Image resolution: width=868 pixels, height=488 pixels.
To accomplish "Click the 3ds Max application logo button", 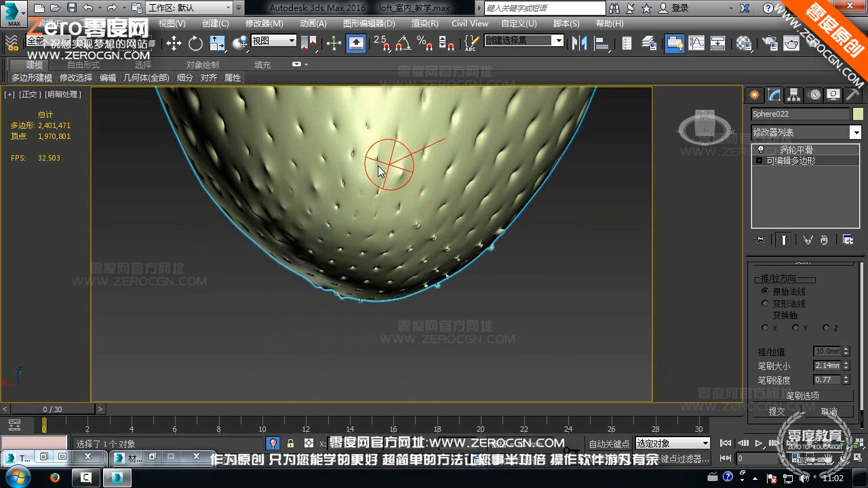I will click(x=14, y=14).
